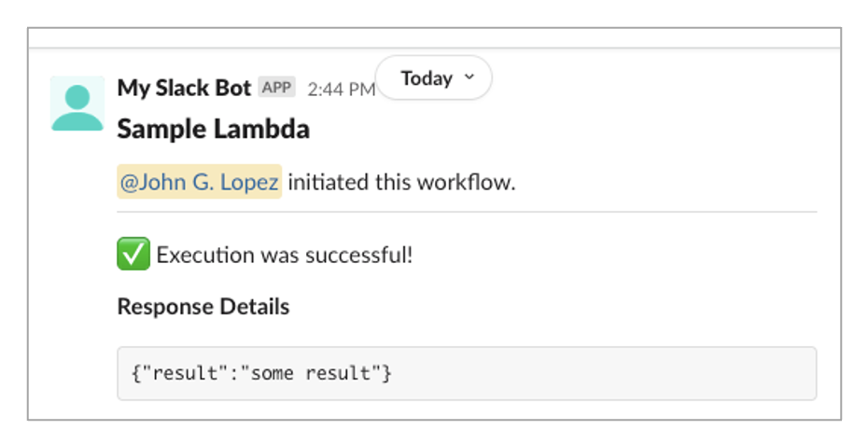868x444 pixels.
Task: Click the Response Details label
Action: [x=203, y=307]
